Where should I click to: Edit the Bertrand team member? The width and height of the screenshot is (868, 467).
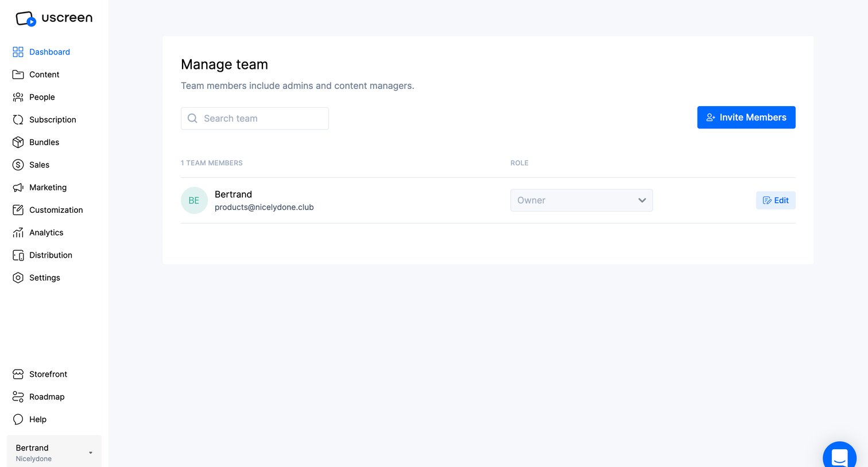click(776, 200)
